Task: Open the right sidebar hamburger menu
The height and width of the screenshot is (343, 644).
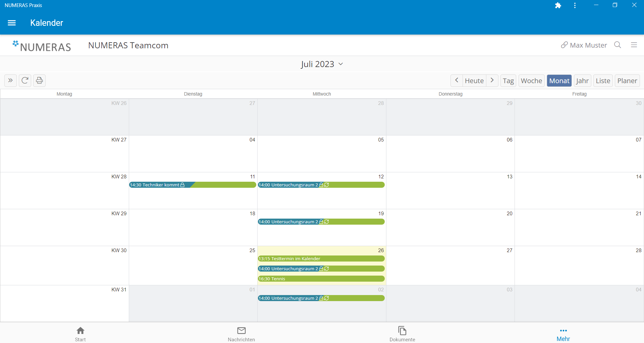Action: click(634, 45)
